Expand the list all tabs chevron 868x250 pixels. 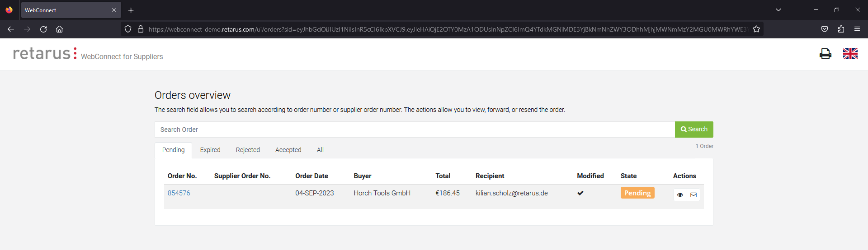tap(778, 10)
